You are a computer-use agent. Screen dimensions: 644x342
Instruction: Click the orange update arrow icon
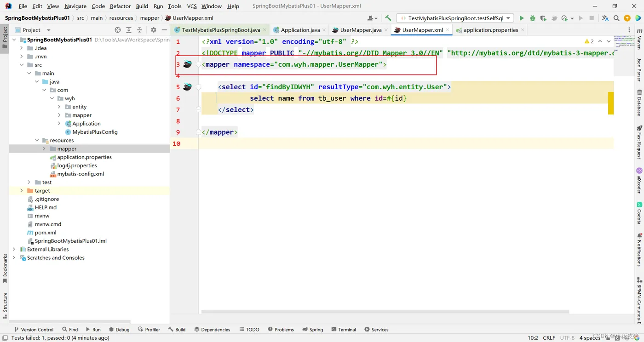point(627,18)
